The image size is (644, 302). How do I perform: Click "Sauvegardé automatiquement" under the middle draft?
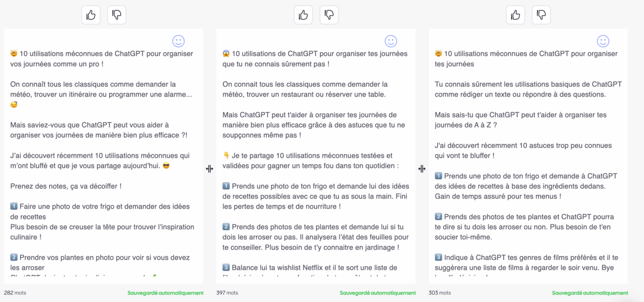pos(378,293)
